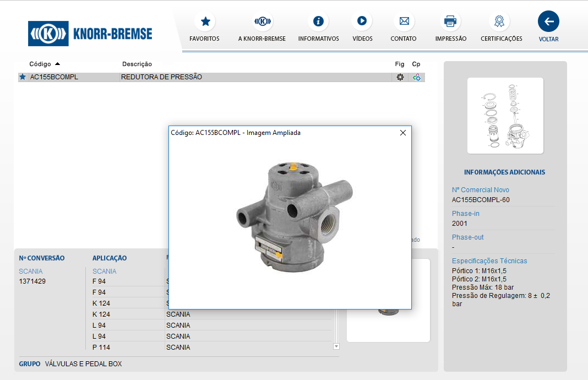
Task: Sort by the Código column header
Action: point(40,64)
